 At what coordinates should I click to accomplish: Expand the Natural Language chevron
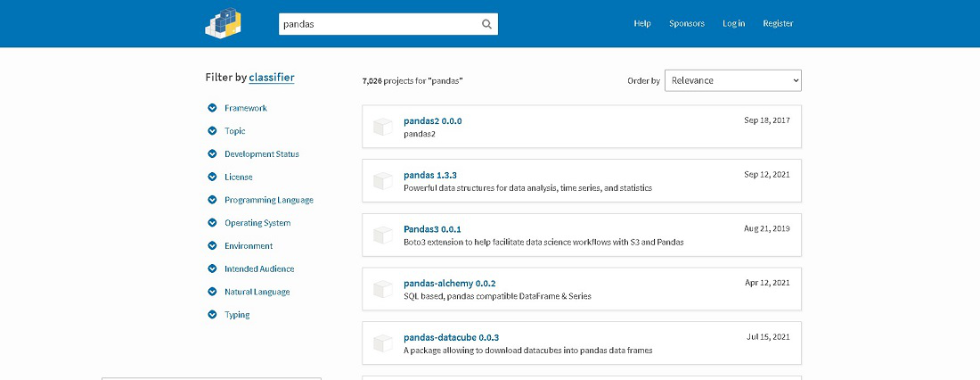[x=213, y=292]
